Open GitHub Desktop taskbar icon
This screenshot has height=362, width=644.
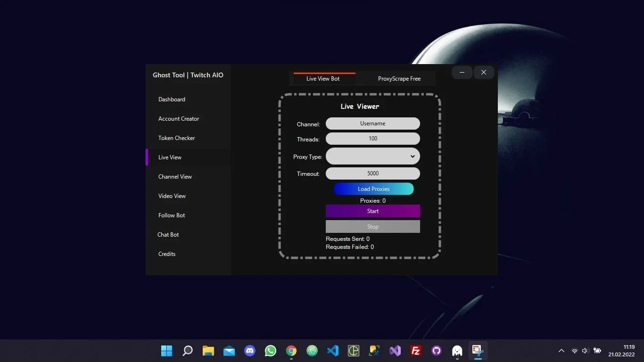(x=437, y=351)
